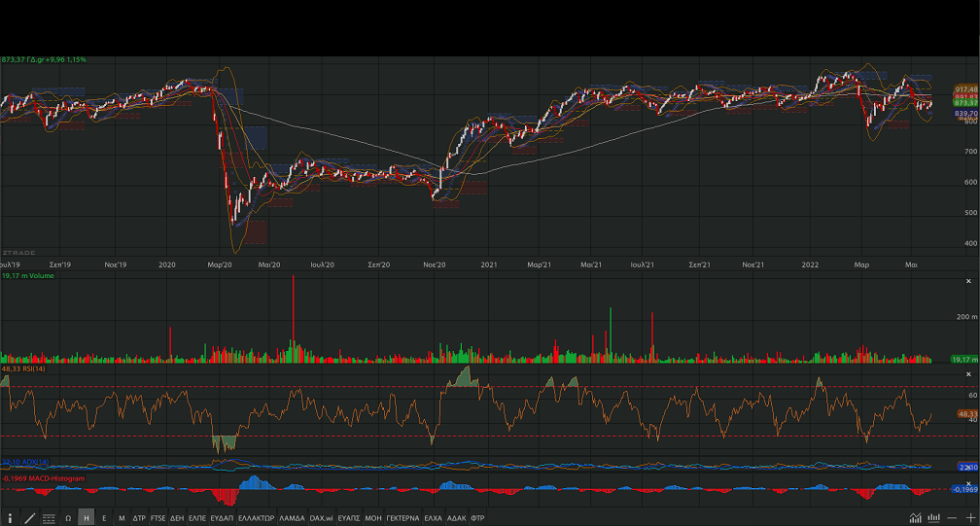980x526 pixels.
Task: Open the indicators list icon
Action: pos(49,518)
